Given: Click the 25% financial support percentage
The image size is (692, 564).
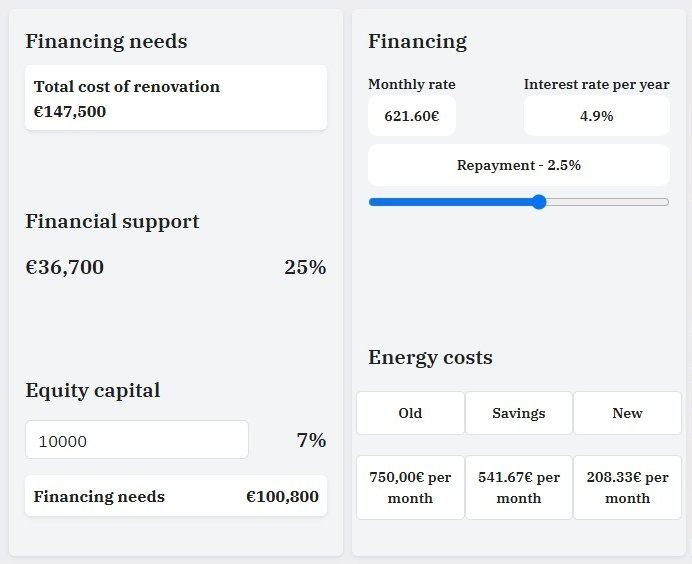Looking at the screenshot, I should pos(305,267).
